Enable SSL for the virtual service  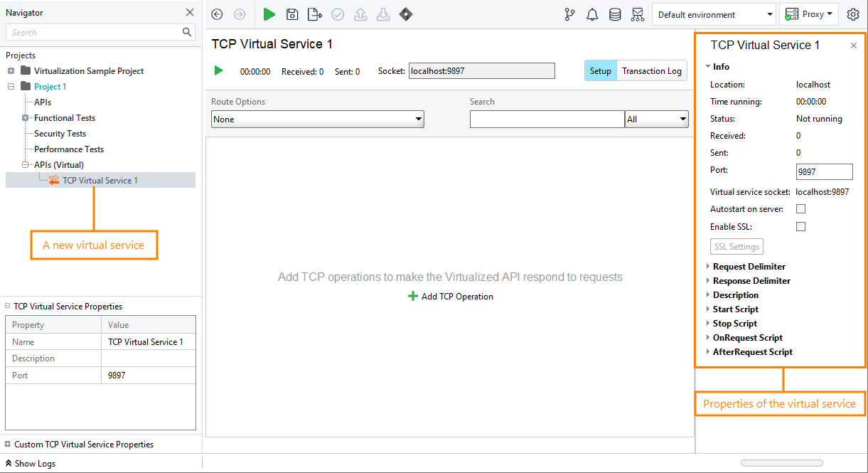800,226
